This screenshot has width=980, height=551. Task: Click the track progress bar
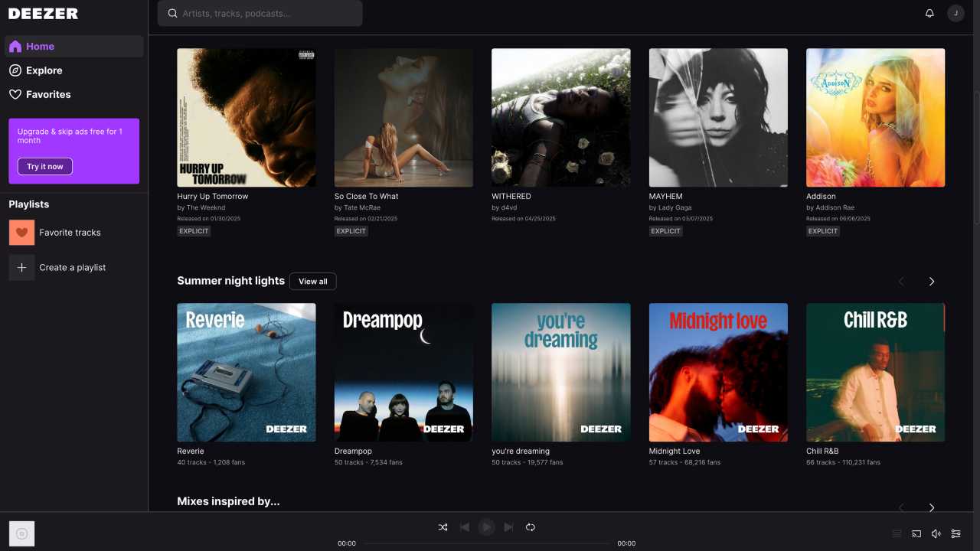[487, 543]
